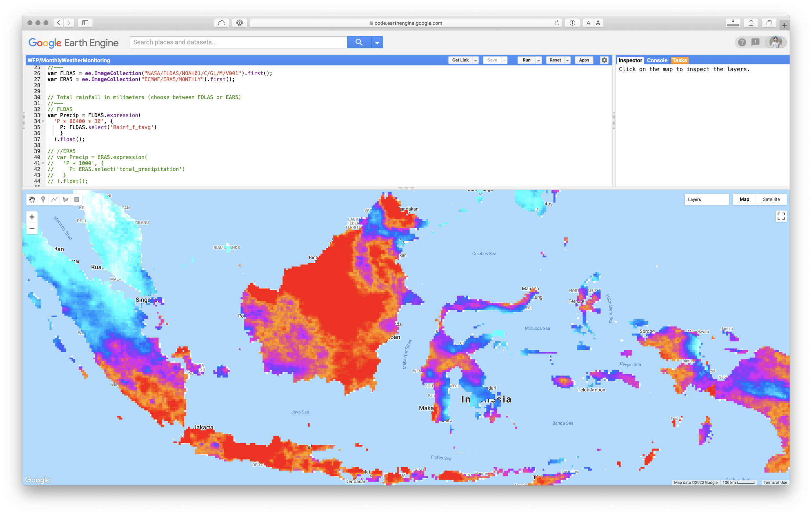812x515 pixels.
Task: Select the draw line tool
Action: point(54,199)
